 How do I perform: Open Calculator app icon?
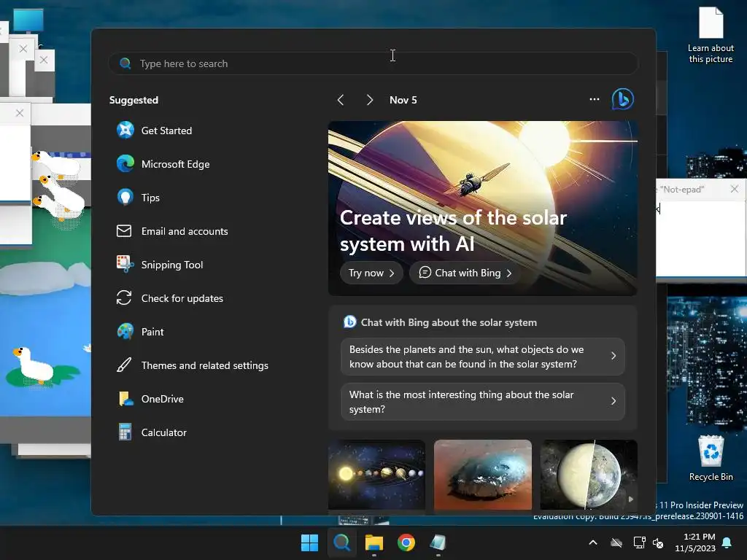click(125, 432)
